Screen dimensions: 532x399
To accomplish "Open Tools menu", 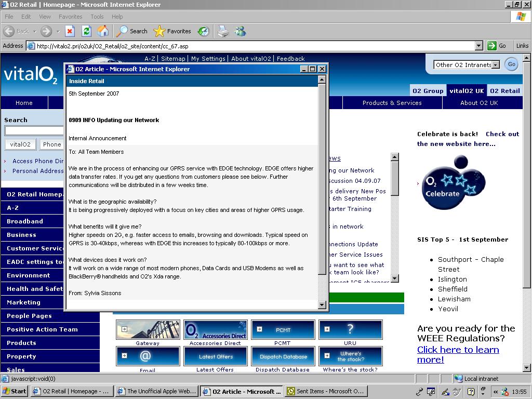I will 97,17.
